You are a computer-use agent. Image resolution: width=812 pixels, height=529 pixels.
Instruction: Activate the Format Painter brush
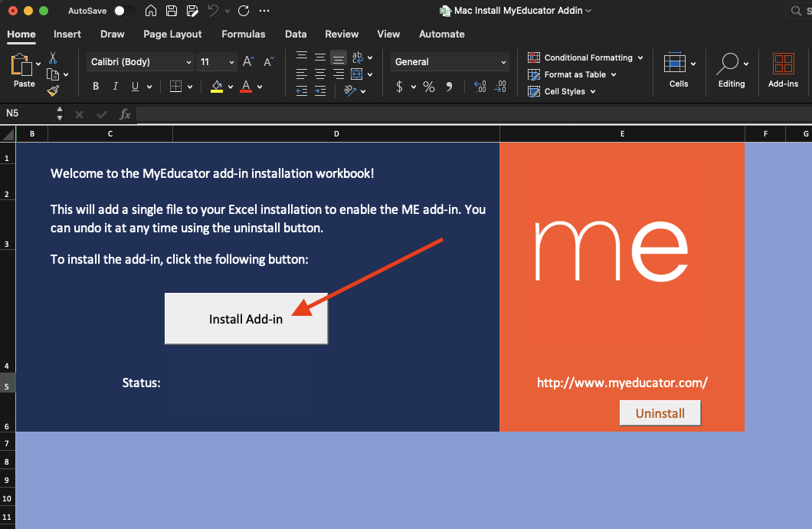[x=53, y=91]
